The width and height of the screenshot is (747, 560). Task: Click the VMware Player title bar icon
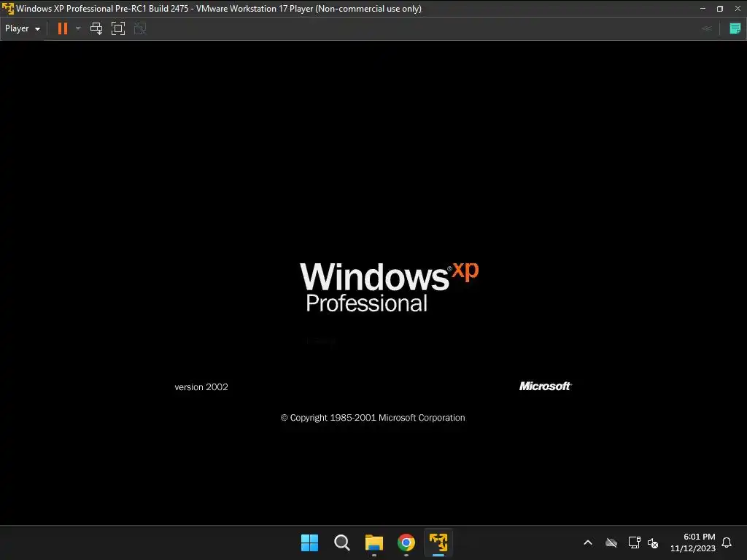click(8, 9)
